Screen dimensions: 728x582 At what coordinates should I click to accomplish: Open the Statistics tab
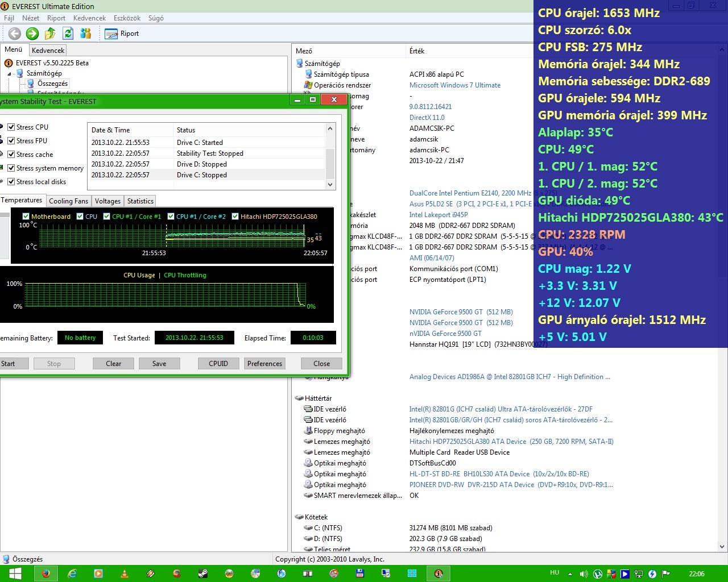(140, 201)
